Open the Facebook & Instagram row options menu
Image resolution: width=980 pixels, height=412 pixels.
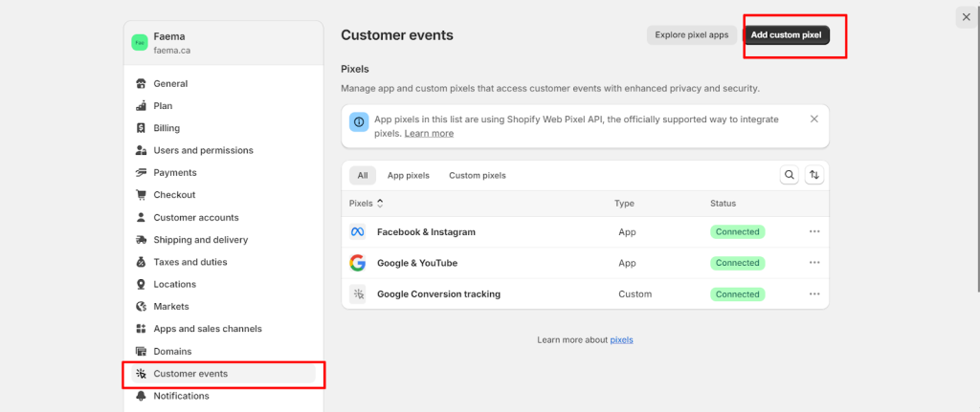(814, 231)
